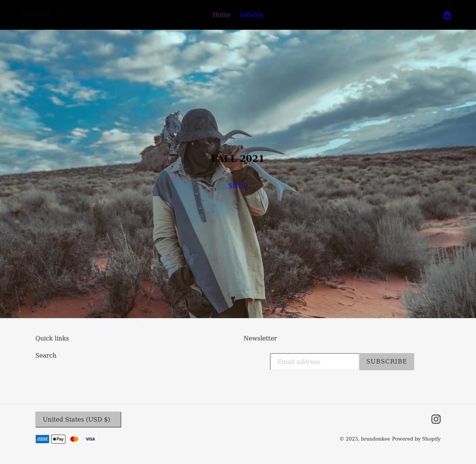Open the Powered by Shopify link
This screenshot has height=464, width=476.
[416, 439]
